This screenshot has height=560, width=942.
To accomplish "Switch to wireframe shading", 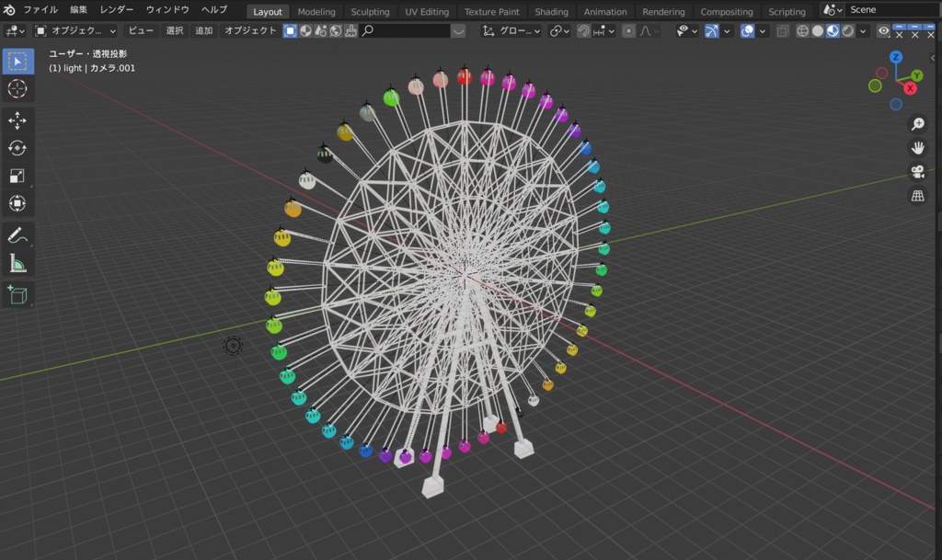I will click(802, 30).
